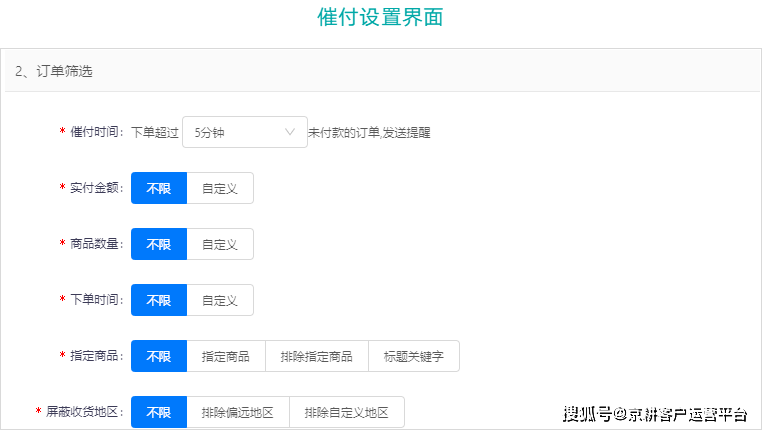The height and width of the screenshot is (431, 762).
Task: Choose 排除自定义地区 option
Action: click(346, 412)
